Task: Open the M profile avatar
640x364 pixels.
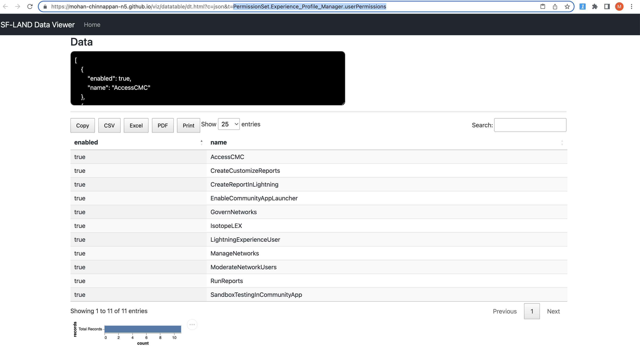Action: 619,7
